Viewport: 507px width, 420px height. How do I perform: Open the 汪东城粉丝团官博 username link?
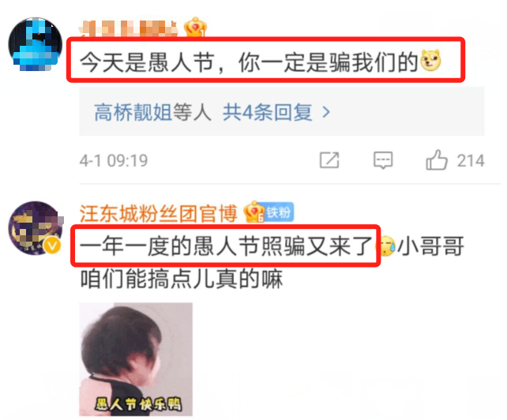click(x=159, y=213)
